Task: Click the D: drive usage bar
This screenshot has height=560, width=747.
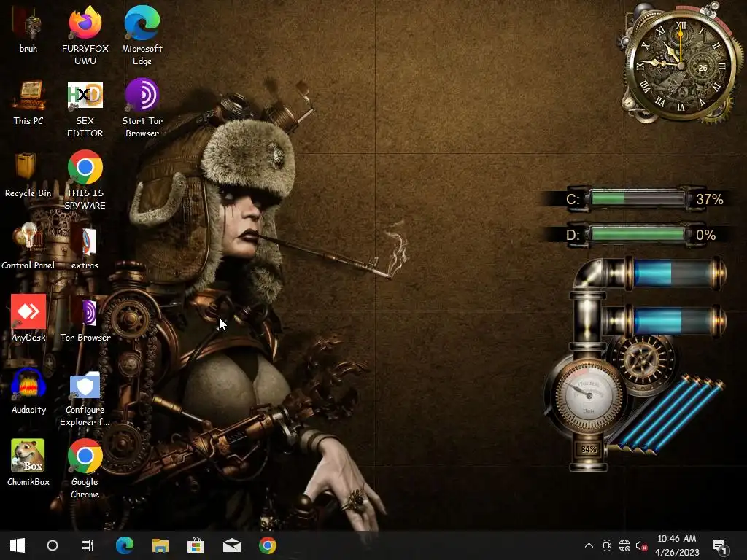Action: 638,234
